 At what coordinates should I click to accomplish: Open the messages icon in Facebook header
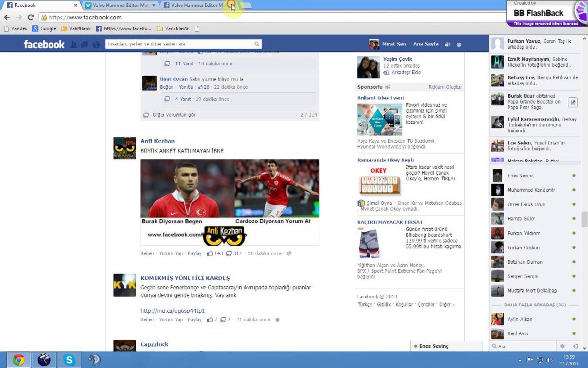[85, 44]
